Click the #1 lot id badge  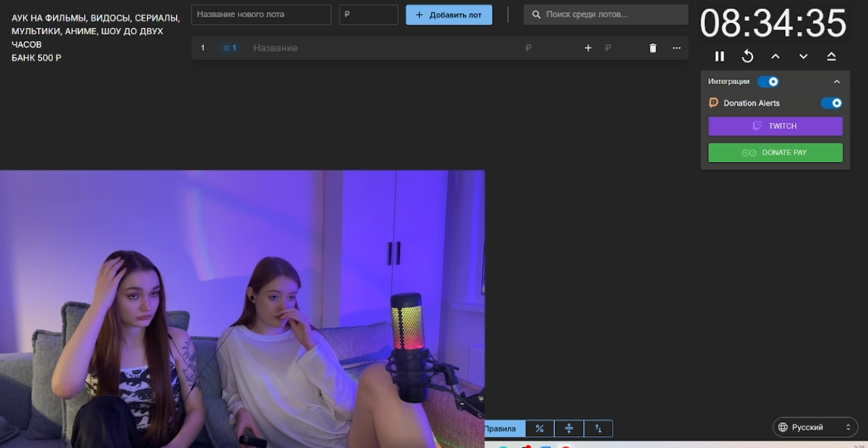(230, 48)
